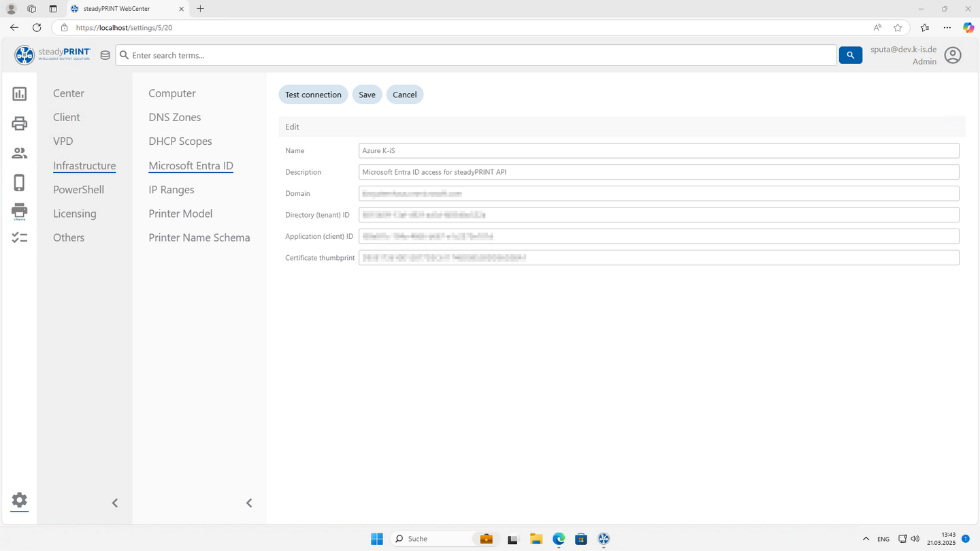
Task: Select Client in settings menu
Action: point(67,117)
